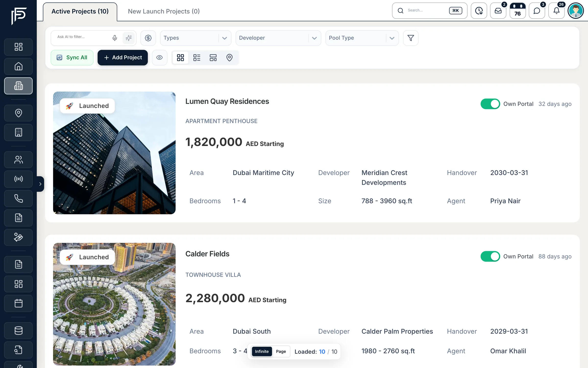Open the broadcast signal icon in sidebar

[18, 179]
